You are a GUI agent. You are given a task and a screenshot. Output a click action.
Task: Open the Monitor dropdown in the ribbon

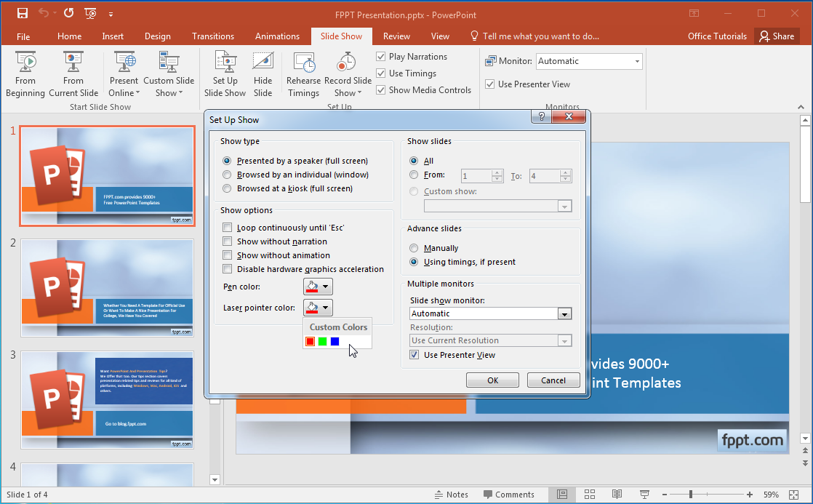pos(638,61)
